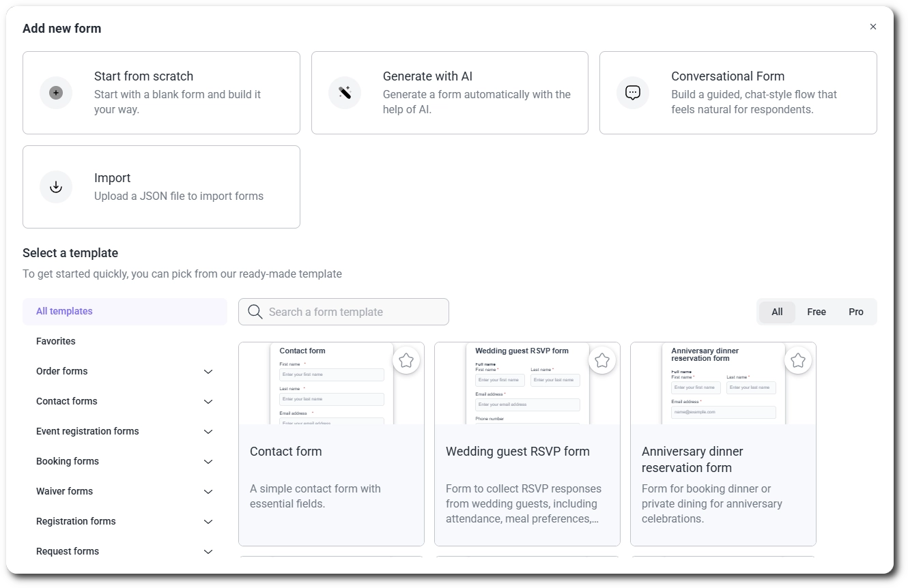The image size is (908, 588).
Task: Click the Order forms label
Action: pyautogui.click(x=62, y=371)
